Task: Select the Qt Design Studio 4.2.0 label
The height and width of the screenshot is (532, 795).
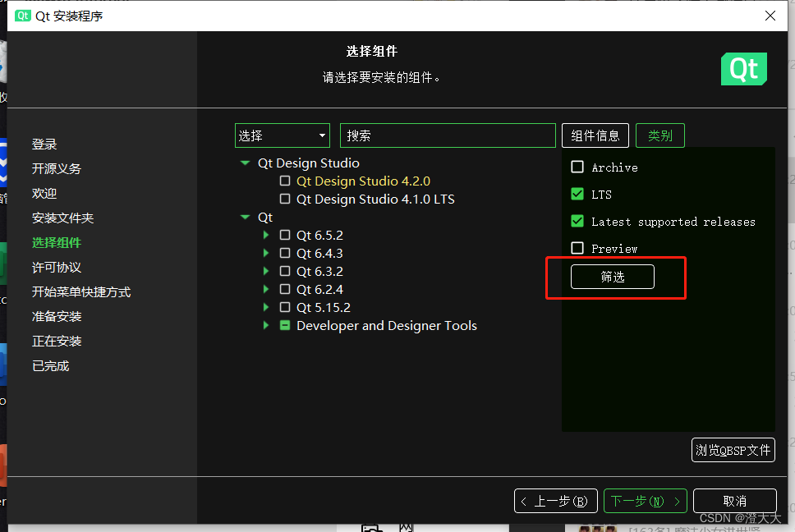Action: tap(363, 181)
